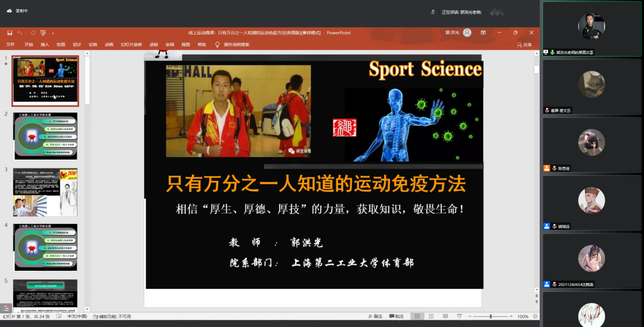Open the user account avatar icon

(467, 33)
